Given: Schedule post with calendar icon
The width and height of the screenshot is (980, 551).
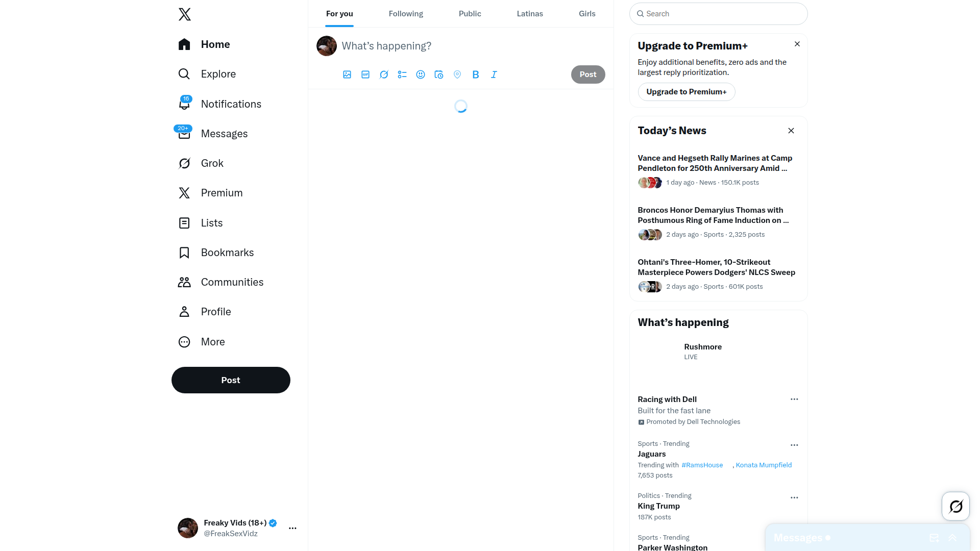Looking at the screenshot, I should (x=439, y=74).
